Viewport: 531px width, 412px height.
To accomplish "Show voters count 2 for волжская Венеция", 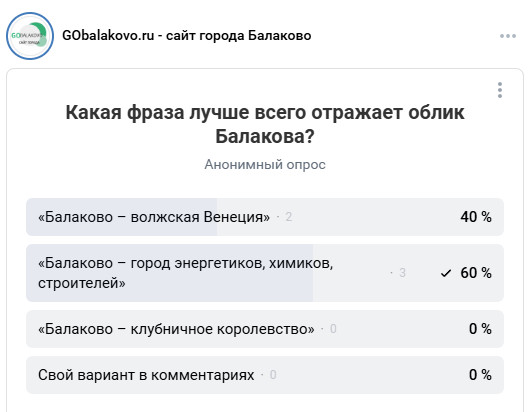I will pos(288,217).
